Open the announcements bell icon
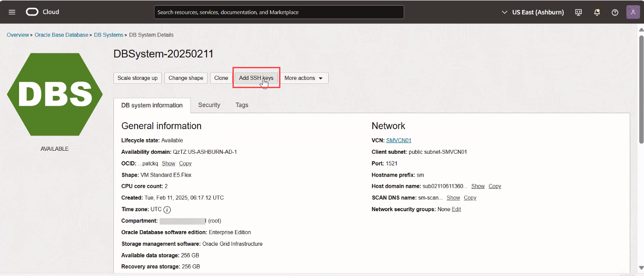644x276 pixels. [x=597, y=12]
